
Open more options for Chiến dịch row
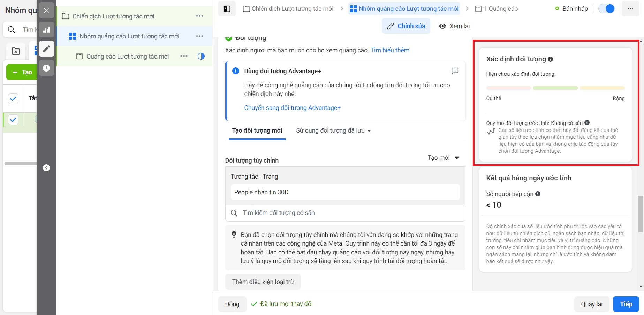click(x=199, y=16)
